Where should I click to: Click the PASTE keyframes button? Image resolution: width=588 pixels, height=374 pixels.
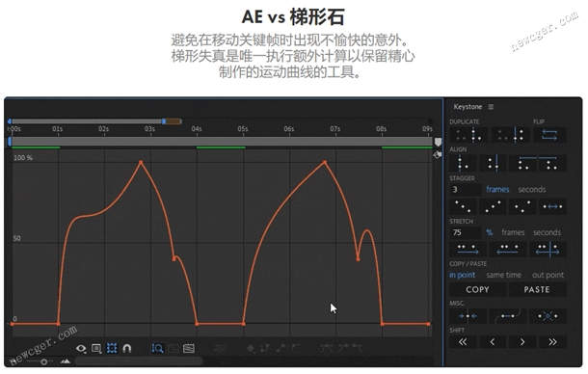pos(537,289)
